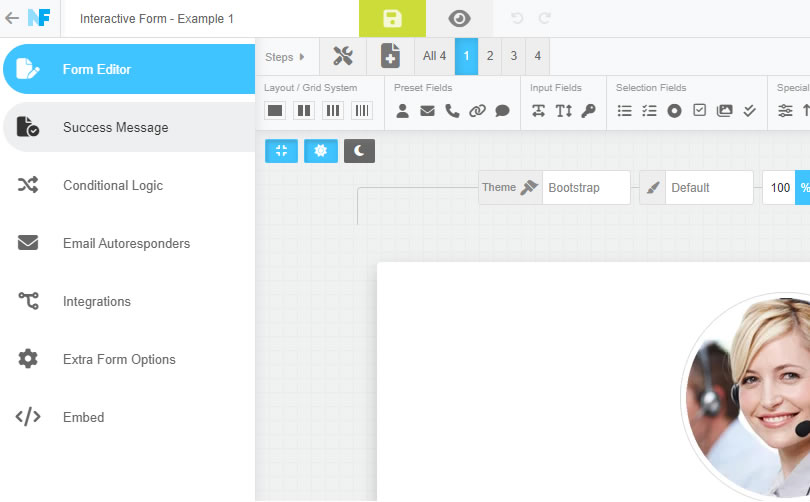This screenshot has height=502, width=810.
Task: Click the undo arrow
Action: click(x=517, y=19)
